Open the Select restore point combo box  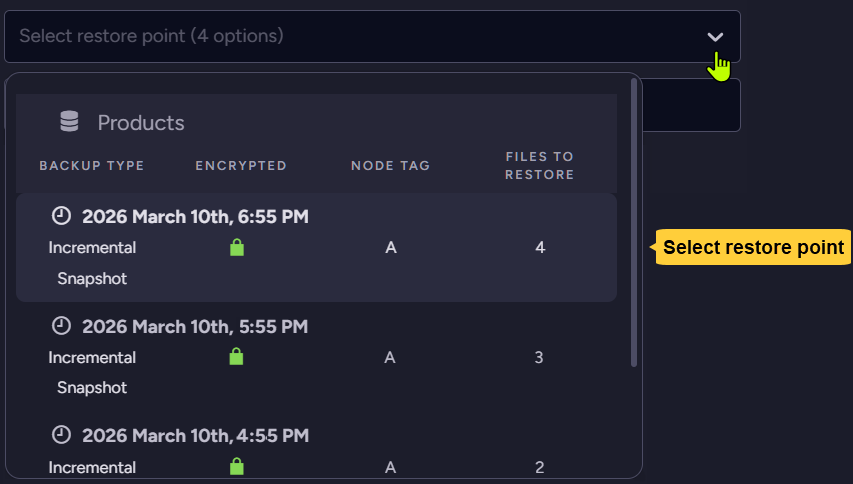(x=360, y=37)
